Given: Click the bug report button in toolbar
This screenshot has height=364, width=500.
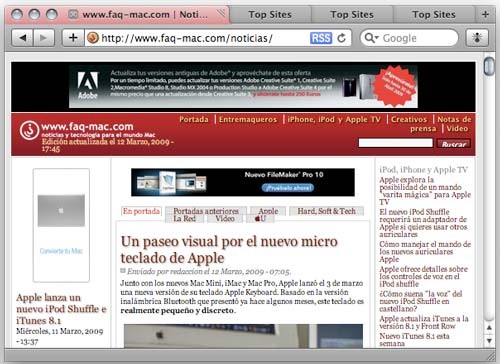Looking at the screenshot, I should tap(477, 38).
